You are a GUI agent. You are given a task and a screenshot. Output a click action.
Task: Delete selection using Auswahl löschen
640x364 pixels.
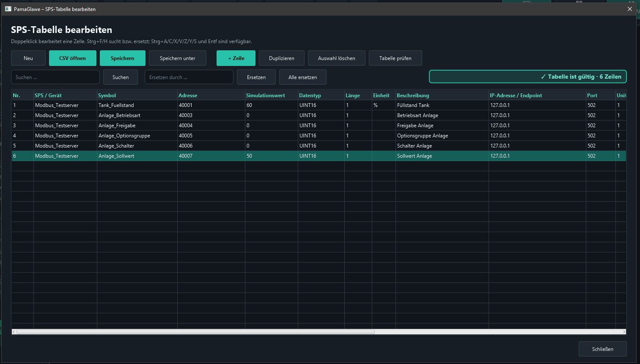tap(337, 58)
